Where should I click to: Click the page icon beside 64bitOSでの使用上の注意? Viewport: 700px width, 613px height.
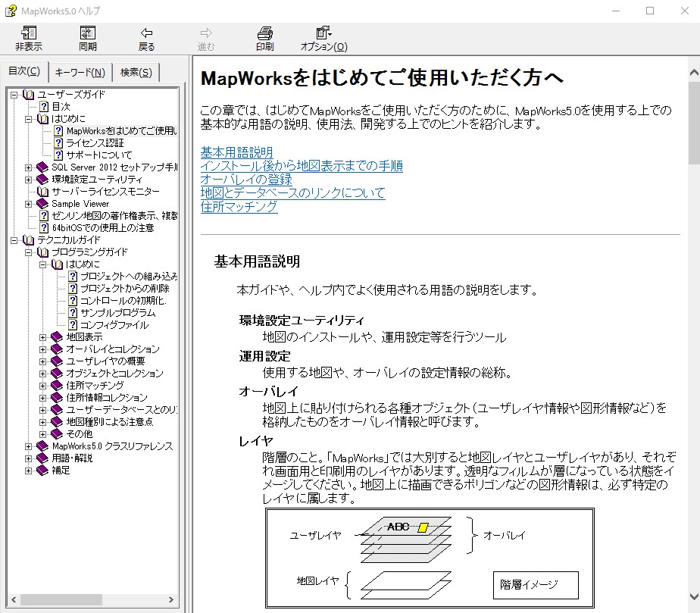click(44, 228)
